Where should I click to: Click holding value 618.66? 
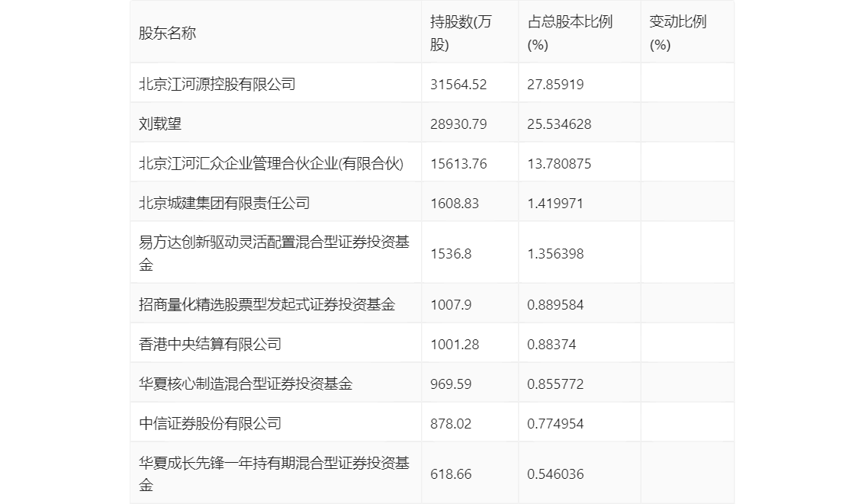[x=451, y=474]
